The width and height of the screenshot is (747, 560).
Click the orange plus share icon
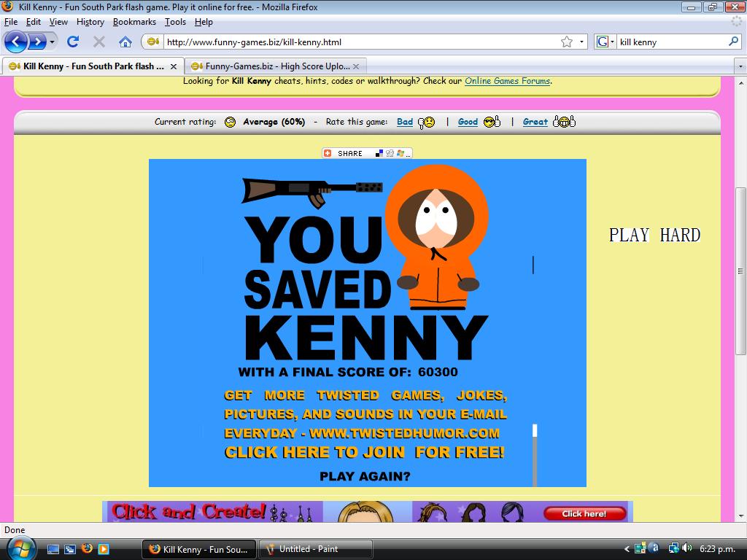coord(328,153)
